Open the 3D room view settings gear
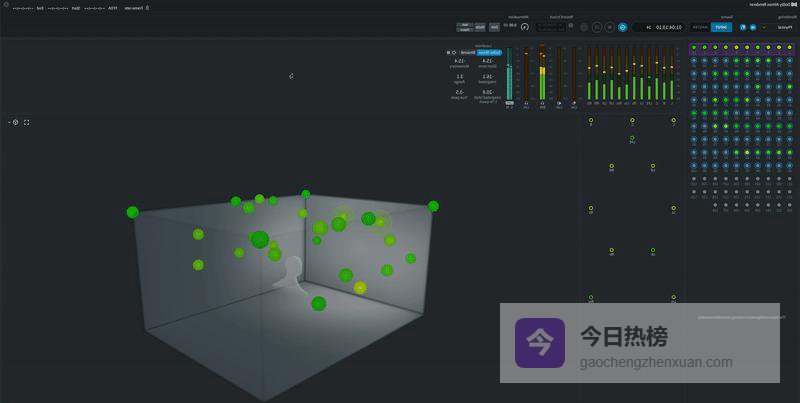The image size is (800, 403). pos(15,122)
